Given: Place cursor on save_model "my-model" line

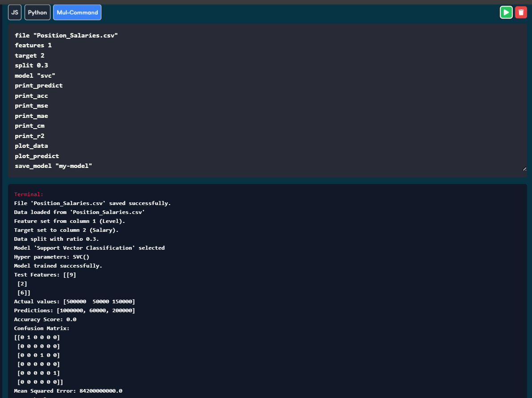Looking at the screenshot, I should [53, 166].
